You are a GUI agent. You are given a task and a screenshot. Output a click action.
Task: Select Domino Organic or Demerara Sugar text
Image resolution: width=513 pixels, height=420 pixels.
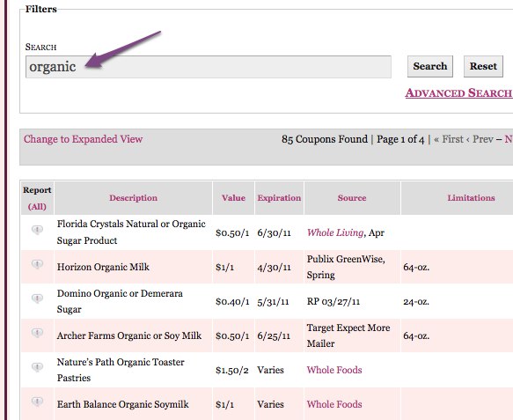pos(120,301)
